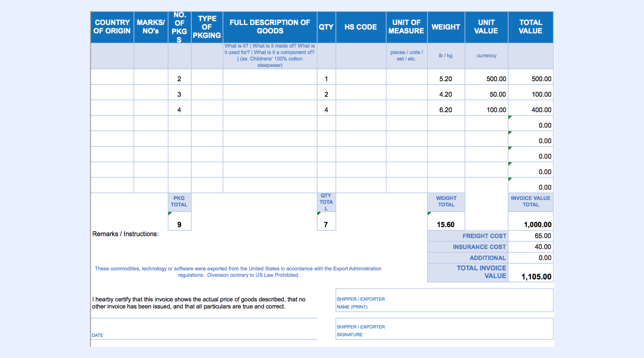Select the SHIPPER / EXPORTER SIGNATURE box
The image size is (644, 358).
pos(445,329)
